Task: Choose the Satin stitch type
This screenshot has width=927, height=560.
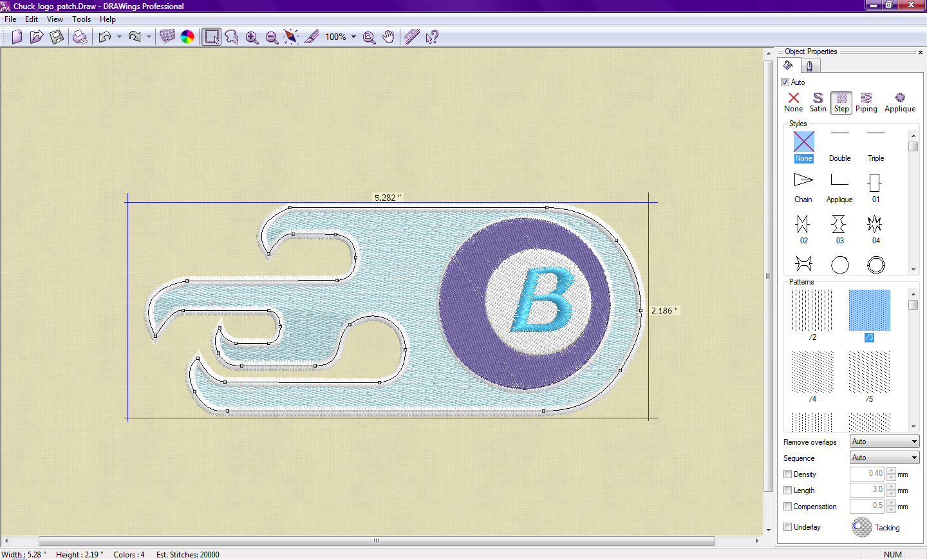Action: coord(818,102)
